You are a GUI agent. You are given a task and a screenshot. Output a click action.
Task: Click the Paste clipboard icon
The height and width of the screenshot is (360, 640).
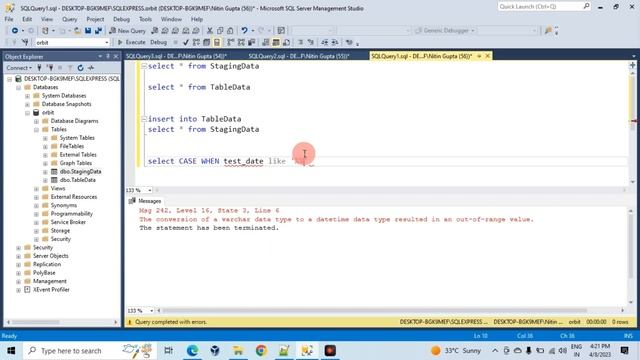230,31
